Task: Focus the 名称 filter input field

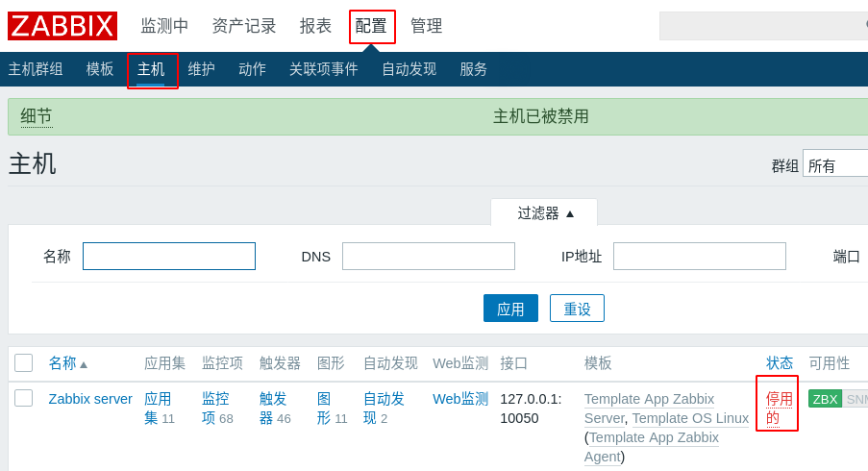Action: click(x=169, y=257)
